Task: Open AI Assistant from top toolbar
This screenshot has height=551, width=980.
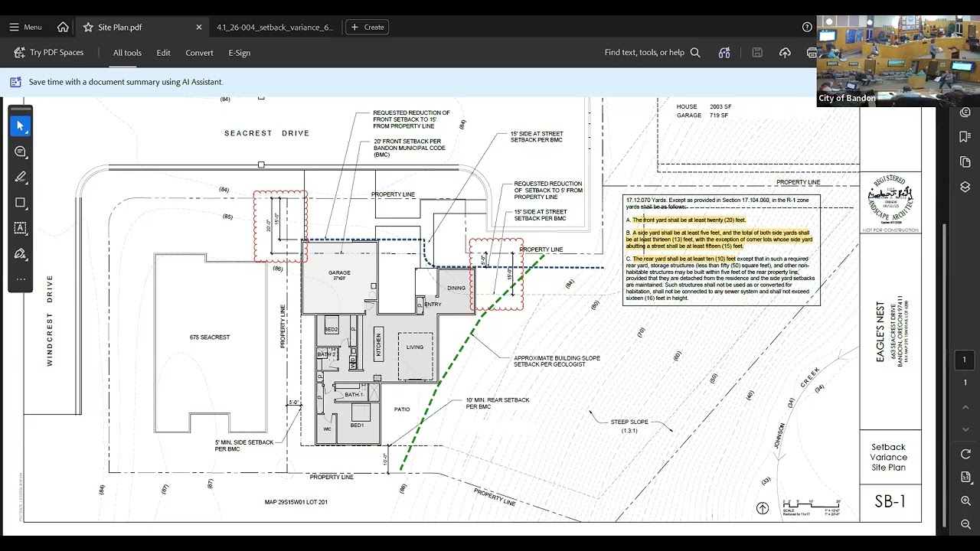Action: (724, 53)
